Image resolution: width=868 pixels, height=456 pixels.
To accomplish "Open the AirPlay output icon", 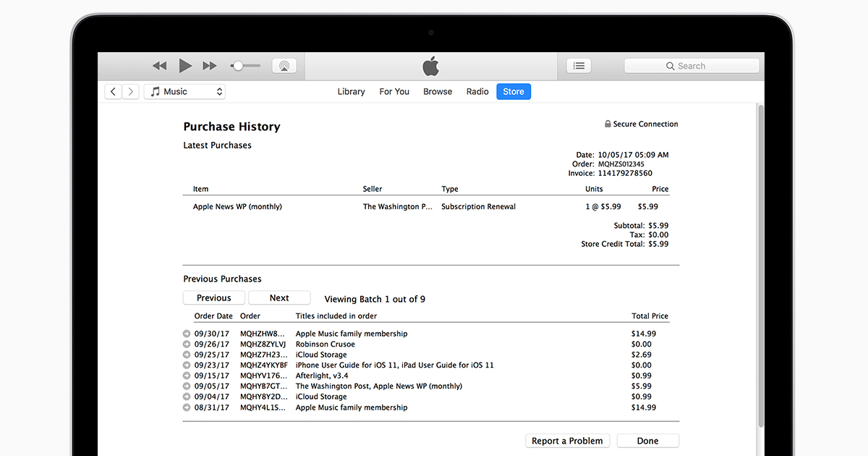I will tap(284, 66).
